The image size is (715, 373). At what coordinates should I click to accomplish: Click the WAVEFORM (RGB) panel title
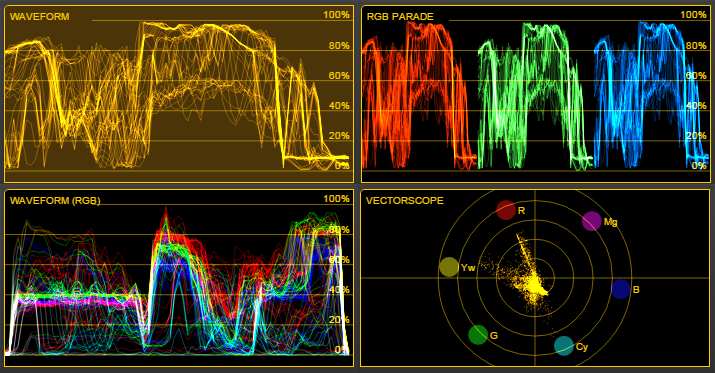(x=55, y=201)
